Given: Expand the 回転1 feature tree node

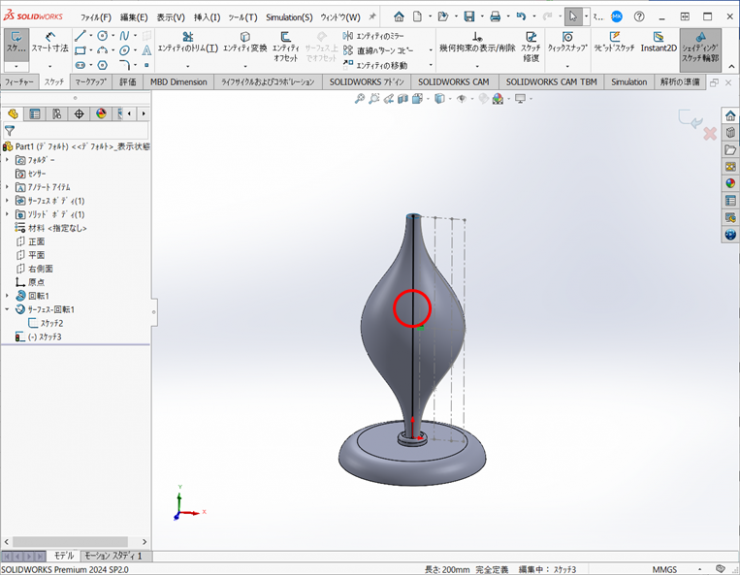Looking at the screenshot, I should (7, 296).
